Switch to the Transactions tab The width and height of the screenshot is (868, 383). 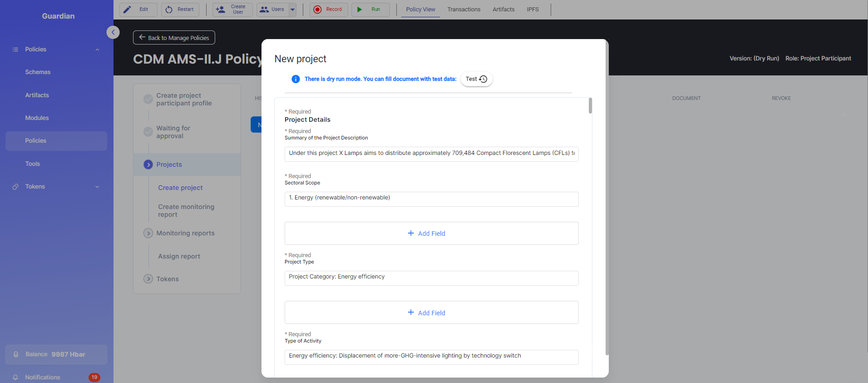click(464, 10)
